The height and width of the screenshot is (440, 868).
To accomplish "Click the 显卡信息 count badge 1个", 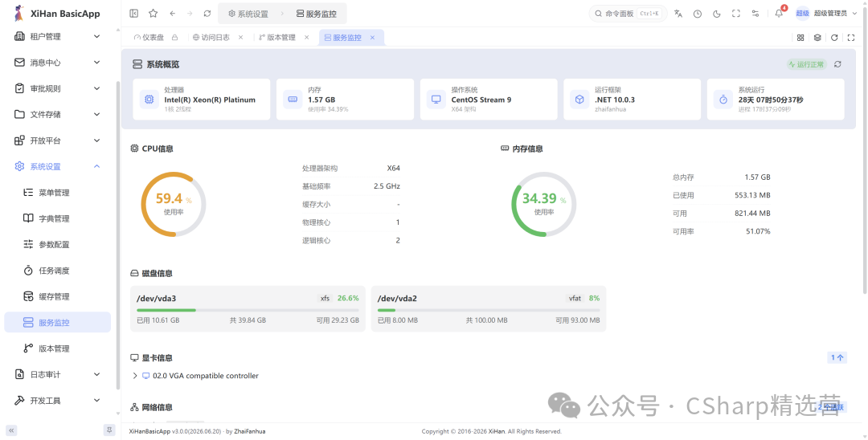I will click(x=837, y=357).
